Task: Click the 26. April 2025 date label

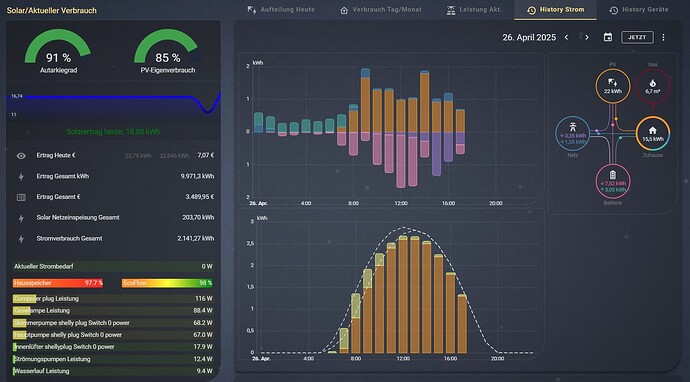Action: point(529,37)
